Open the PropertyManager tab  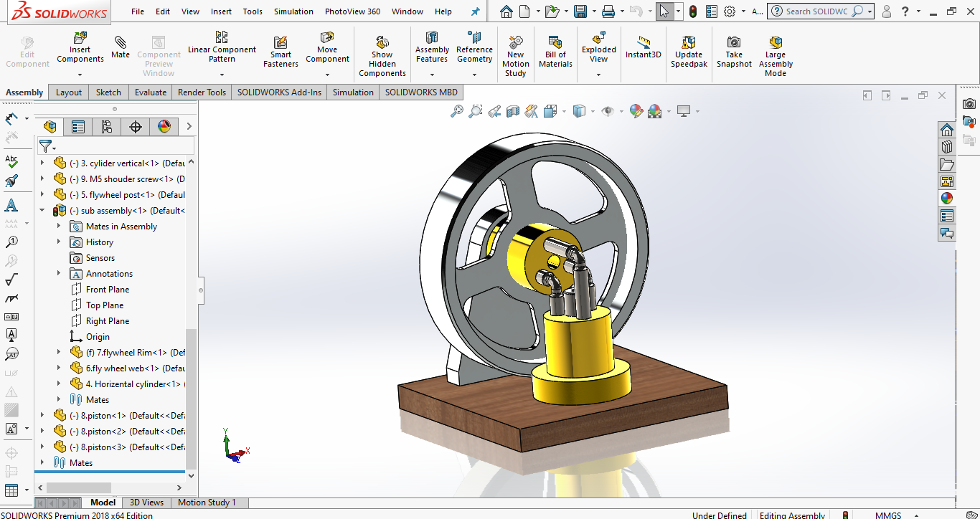tap(78, 127)
